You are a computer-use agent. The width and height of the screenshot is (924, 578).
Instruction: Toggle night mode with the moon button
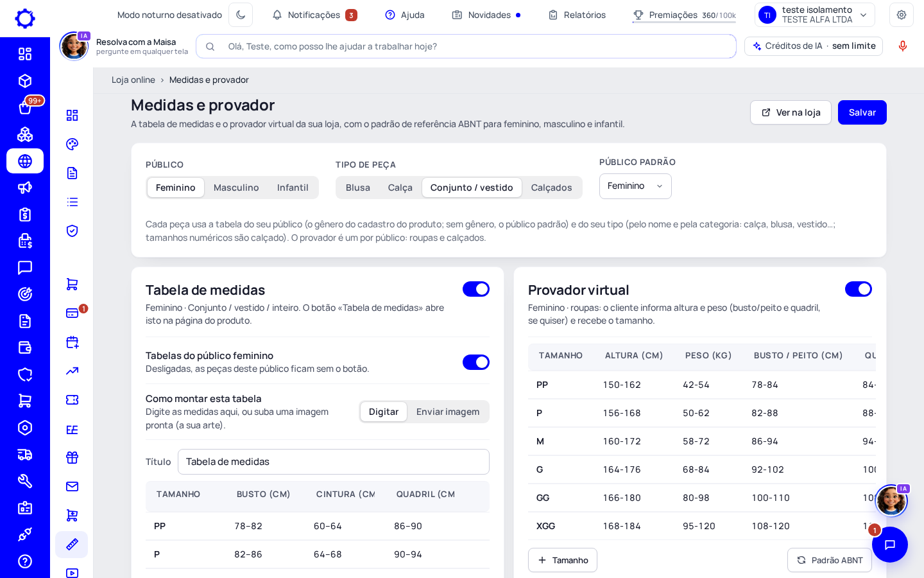pyautogui.click(x=241, y=15)
